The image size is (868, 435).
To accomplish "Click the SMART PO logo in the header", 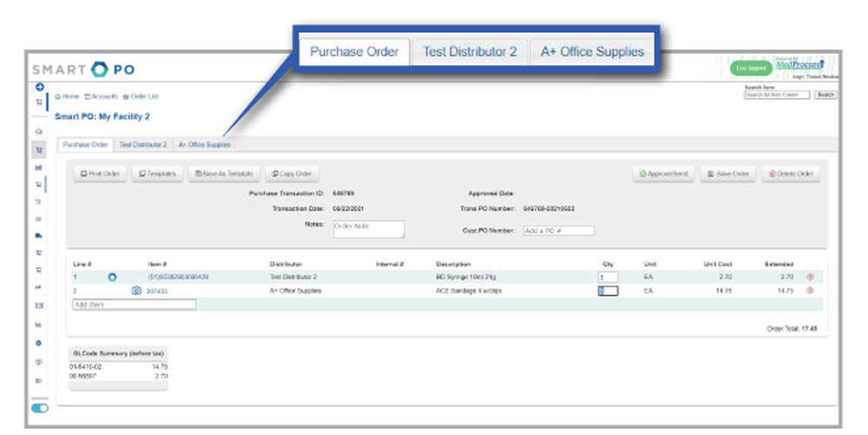I will pyautogui.click(x=83, y=69).
